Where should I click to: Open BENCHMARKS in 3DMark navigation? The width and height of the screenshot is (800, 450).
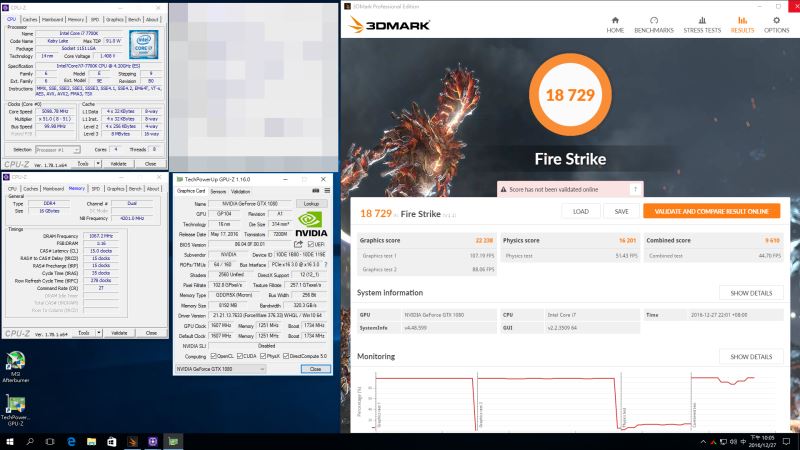pos(654,24)
